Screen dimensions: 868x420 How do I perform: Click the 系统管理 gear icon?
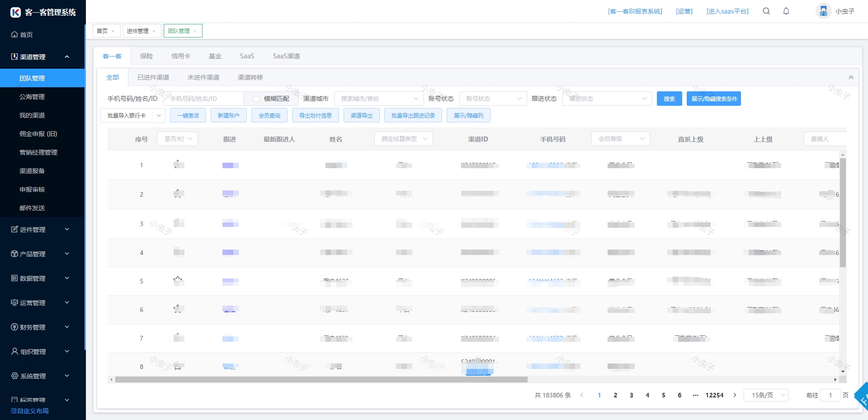pyautogui.click(x=14, y=376)
